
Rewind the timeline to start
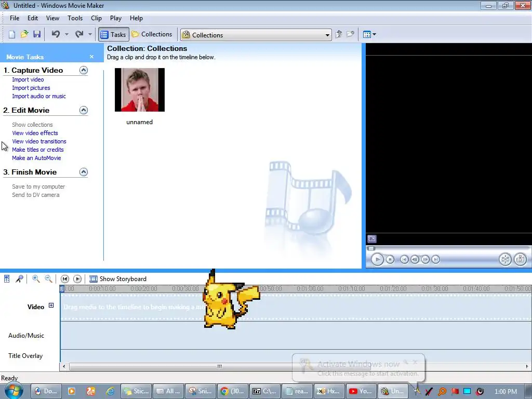coord(64,279)
